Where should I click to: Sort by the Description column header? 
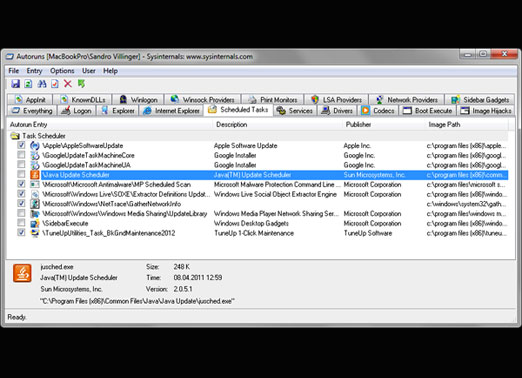click(232, 124)
